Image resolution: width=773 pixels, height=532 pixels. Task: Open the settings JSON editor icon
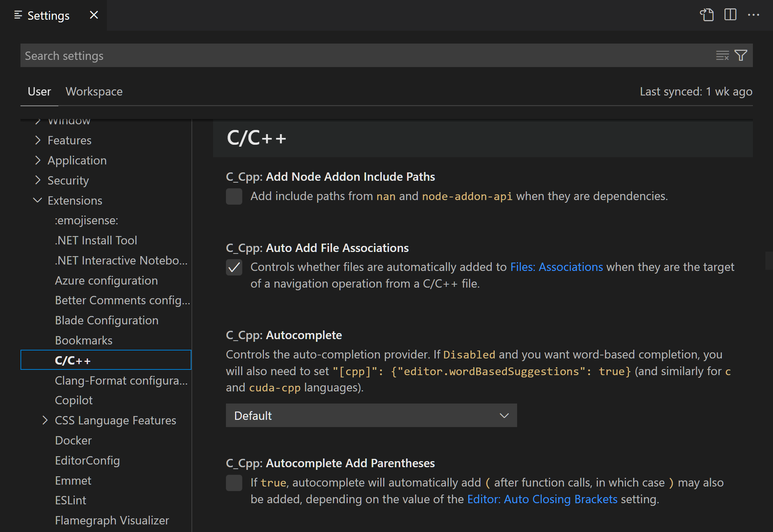707,15
